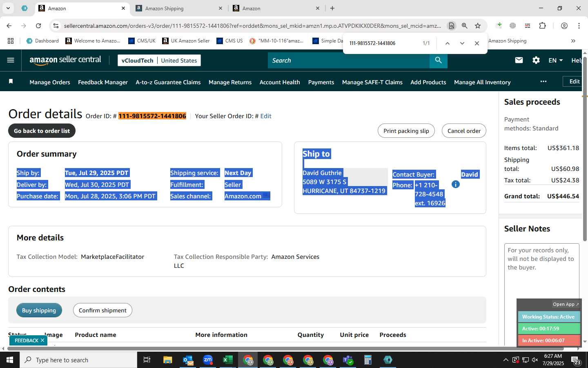Open the EN language dropdown
This screenshot has width=588, height=368.
tap(555, 60)
